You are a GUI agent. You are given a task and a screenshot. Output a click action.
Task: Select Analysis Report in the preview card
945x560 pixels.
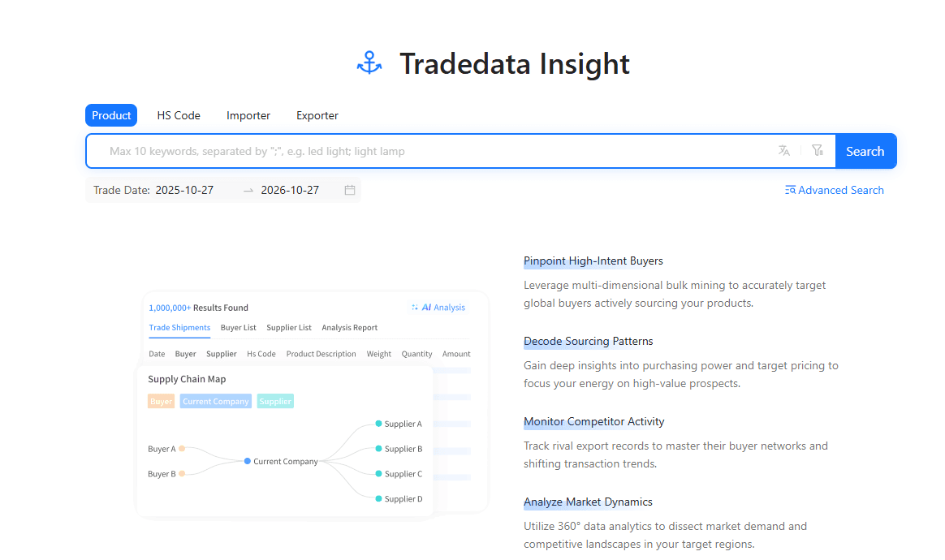point(350,327)
